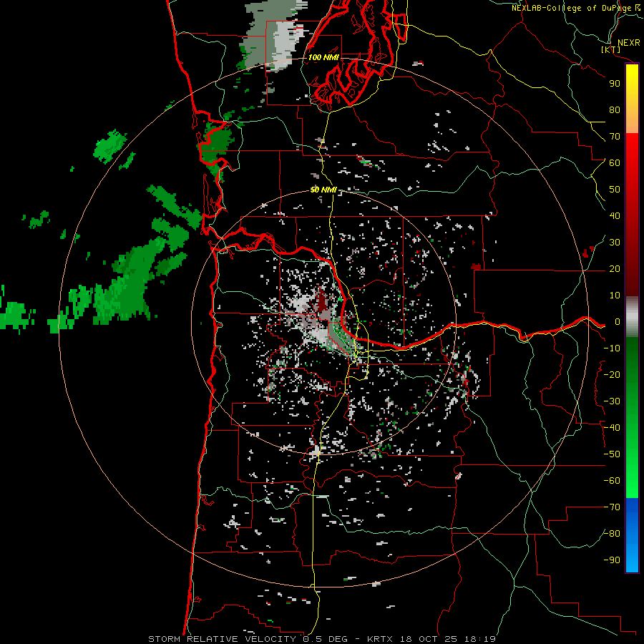Click the -50 value on velocity scale

(x=612, y=454)
